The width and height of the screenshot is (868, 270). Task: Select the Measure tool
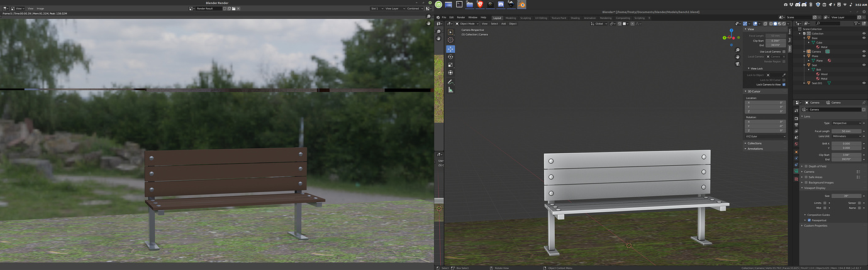pyautogui.click(x=451, y=90)
